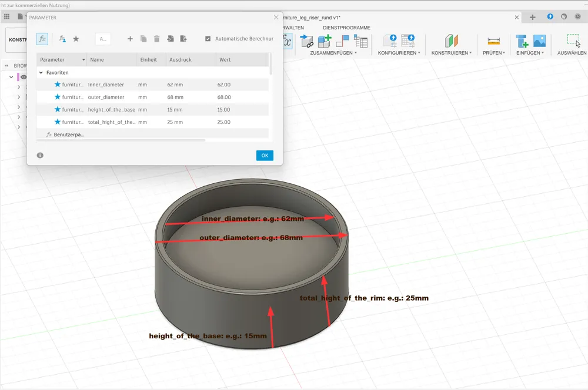
Task: Click the joint icon in Zusammenfügen group
Action: [x=342, y=41]
